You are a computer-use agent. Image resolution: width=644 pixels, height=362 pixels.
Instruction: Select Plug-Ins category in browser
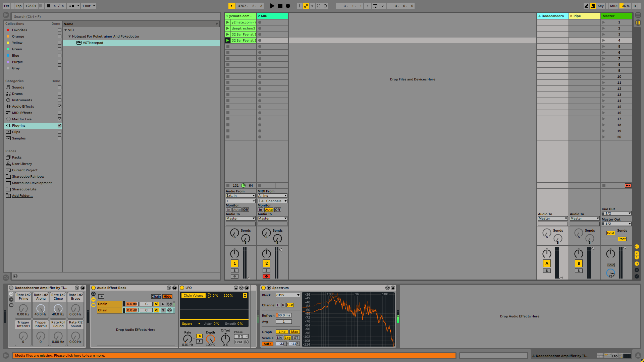[19, 126]
